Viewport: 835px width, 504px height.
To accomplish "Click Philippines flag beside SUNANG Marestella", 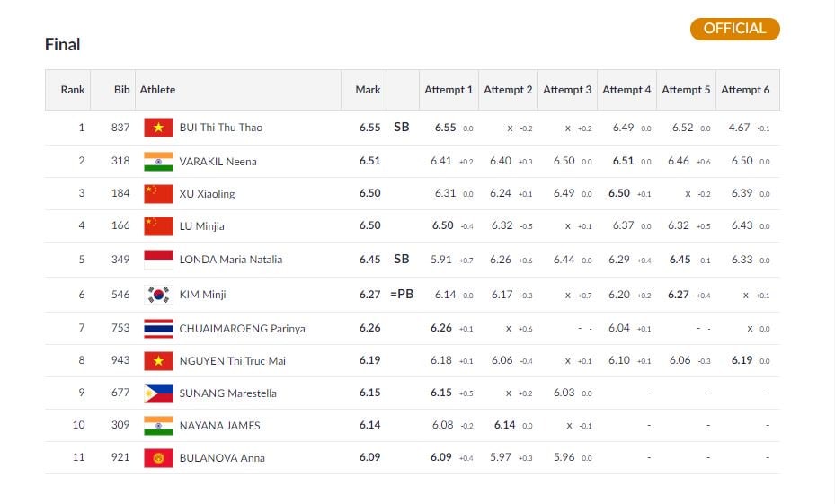I will (x=158, y=393).
